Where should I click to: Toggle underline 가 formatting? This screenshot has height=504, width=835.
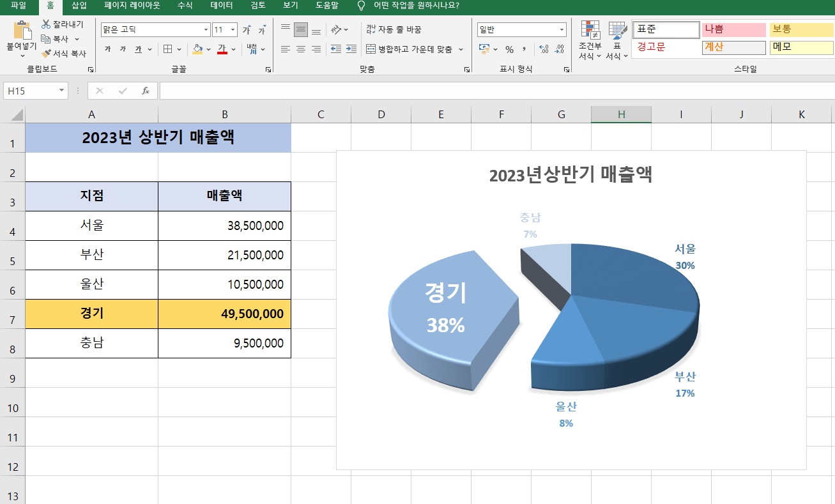tap(138, 49)
